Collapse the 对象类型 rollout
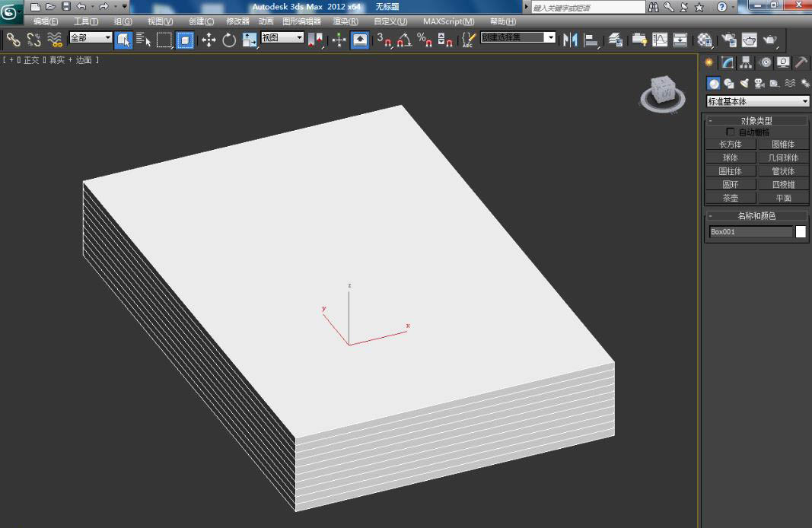Image resolution: width=812 pixels, height=528 pixels. click(x=756, y=120)
